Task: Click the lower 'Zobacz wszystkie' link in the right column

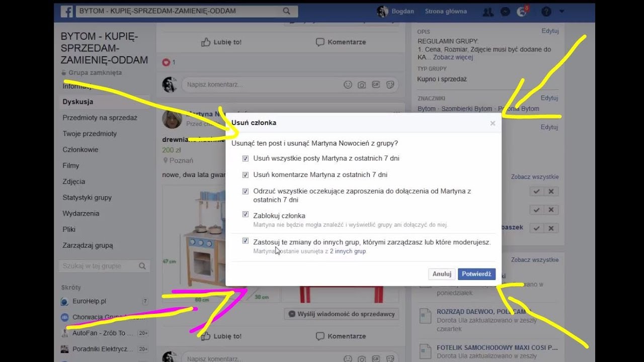Action: point(535,260)
